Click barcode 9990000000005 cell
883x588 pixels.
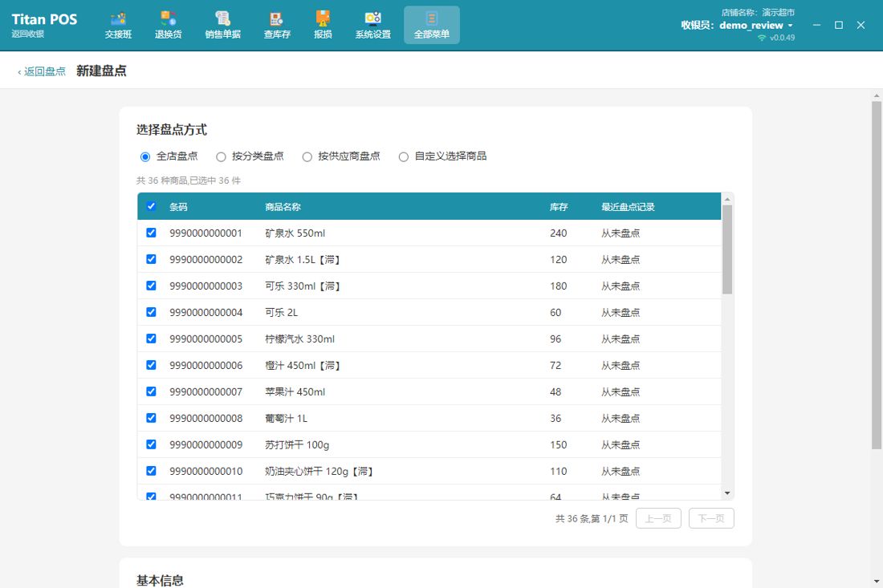coord(206,339)
